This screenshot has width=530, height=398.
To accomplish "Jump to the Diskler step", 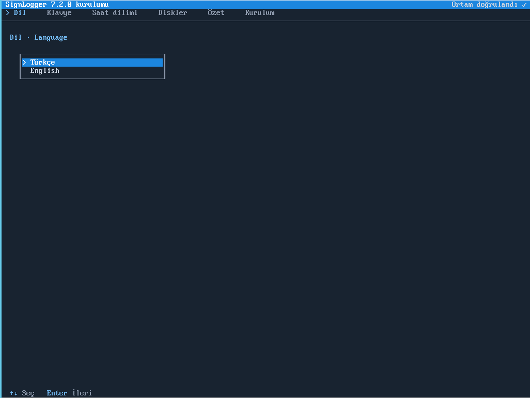I will [172, 13].
